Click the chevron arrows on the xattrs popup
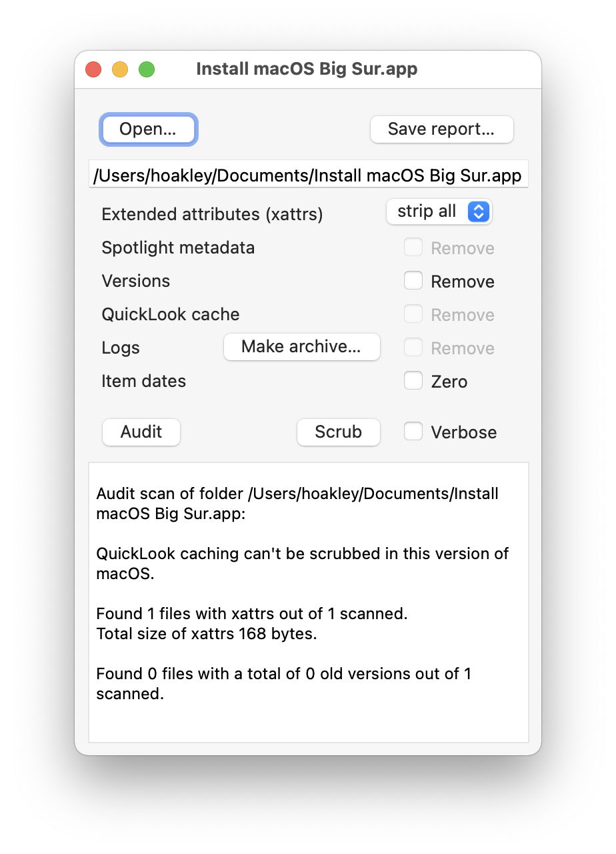Screen dimensions: 616x854 point(478,211)
